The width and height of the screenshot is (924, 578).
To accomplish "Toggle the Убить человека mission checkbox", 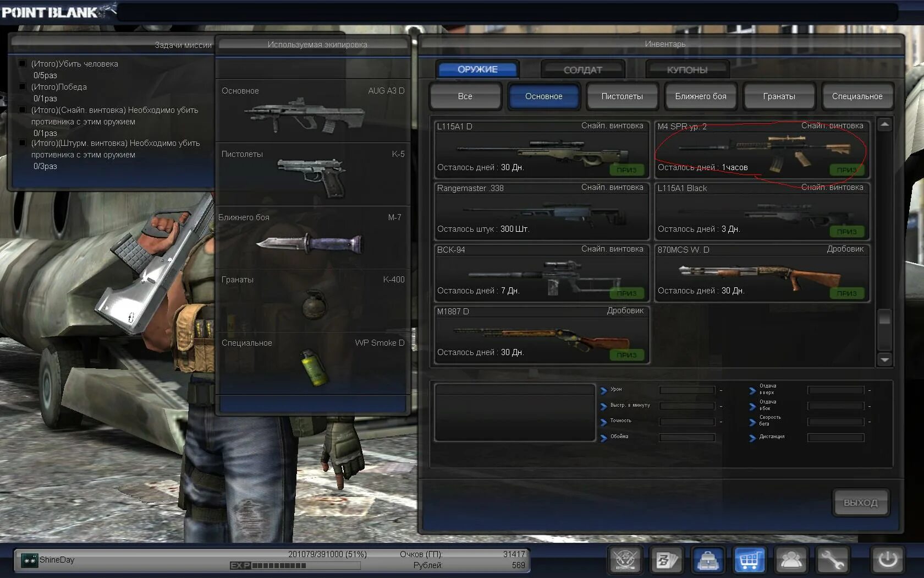I will coord(23,63).
